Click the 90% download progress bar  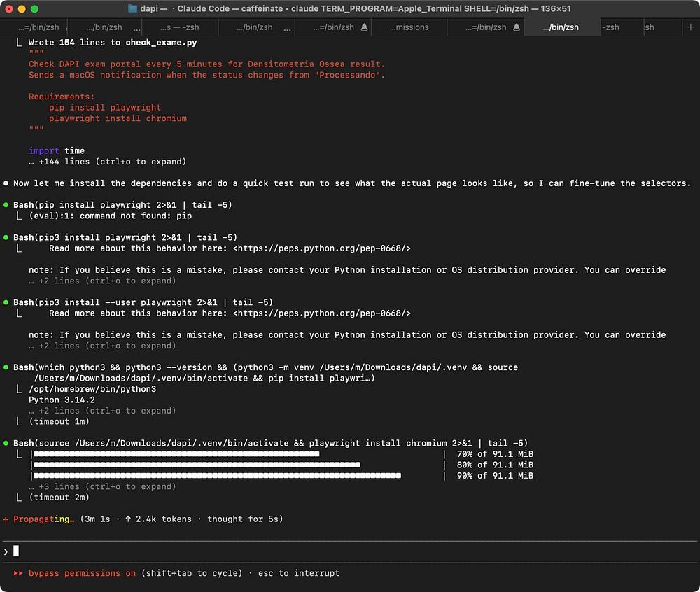pos(217,476)
